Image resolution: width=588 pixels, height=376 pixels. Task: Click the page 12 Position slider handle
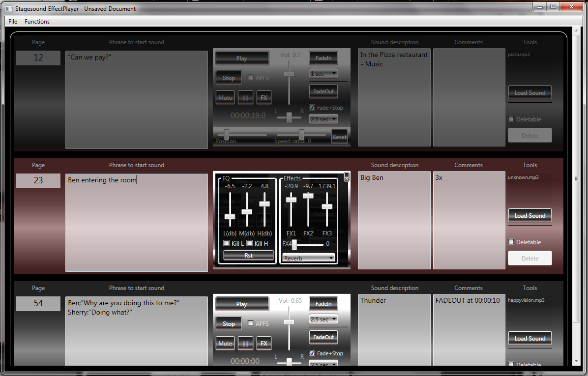tap(227, 134)
